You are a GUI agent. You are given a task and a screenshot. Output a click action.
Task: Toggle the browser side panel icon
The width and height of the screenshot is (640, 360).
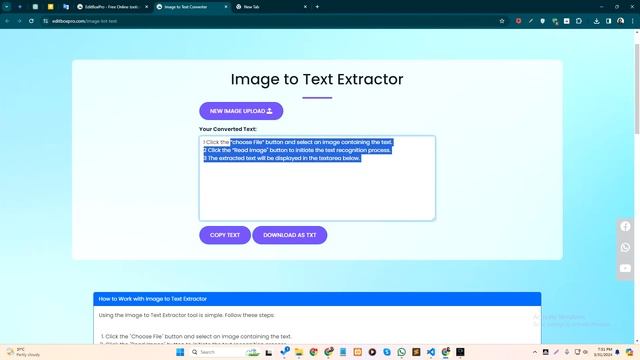tap(608, 21)
